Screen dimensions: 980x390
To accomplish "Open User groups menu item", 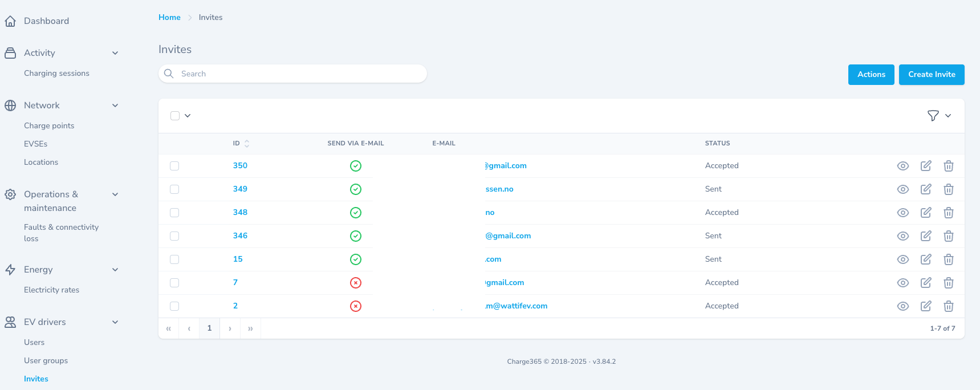I will point(46,361).
